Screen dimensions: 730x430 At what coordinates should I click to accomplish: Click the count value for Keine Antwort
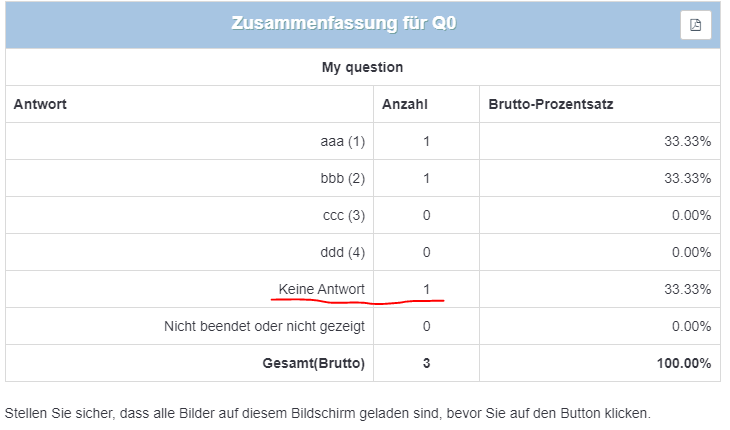click(x=426, y=289)
